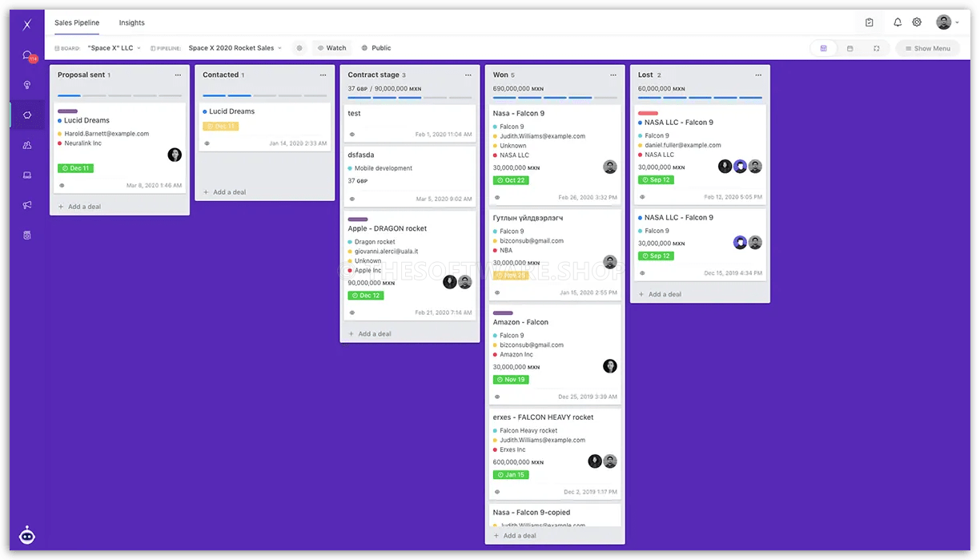Add a deal in Lost column
The height and width of the screenshot is (560, 980).
tap(661, 294)
